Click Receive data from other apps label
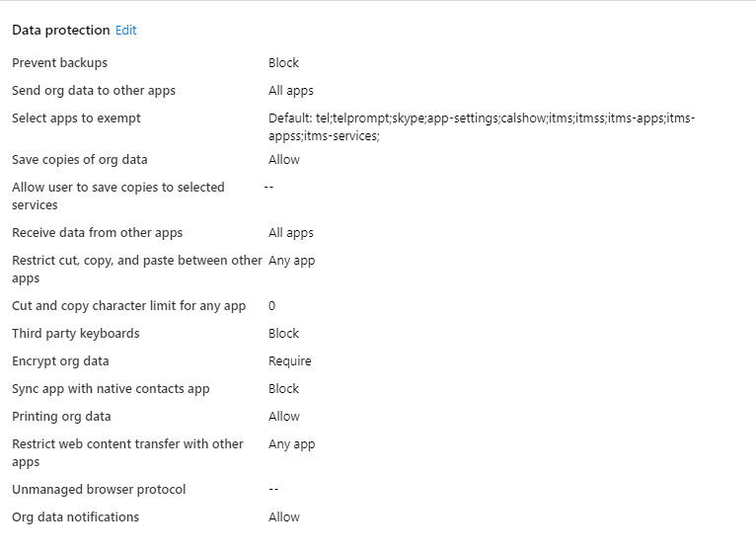Image resolution: width=756 pixels, height=555 pixels. click(x=97, y=233)
